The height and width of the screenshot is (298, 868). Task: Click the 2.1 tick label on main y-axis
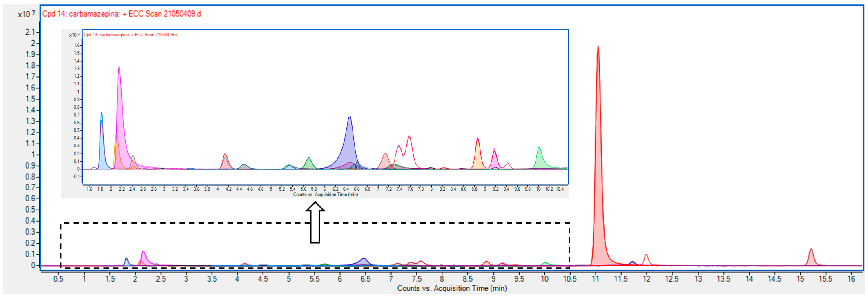click(30, 32)
